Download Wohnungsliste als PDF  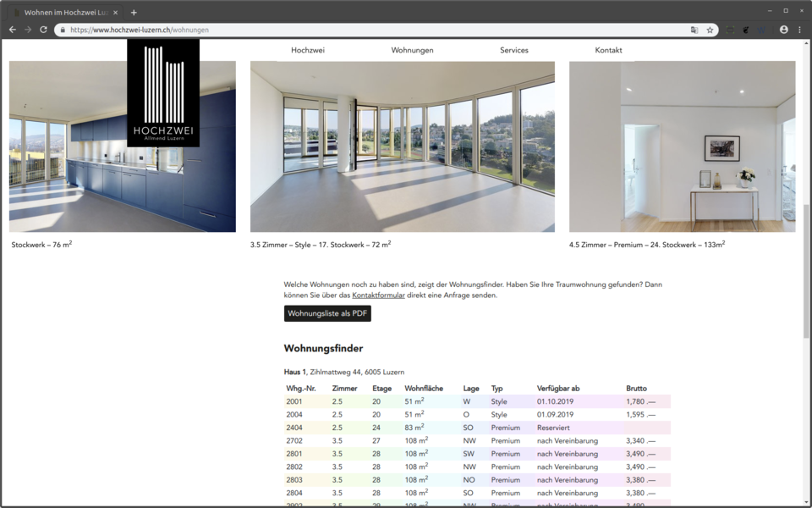tap(327, 313)
